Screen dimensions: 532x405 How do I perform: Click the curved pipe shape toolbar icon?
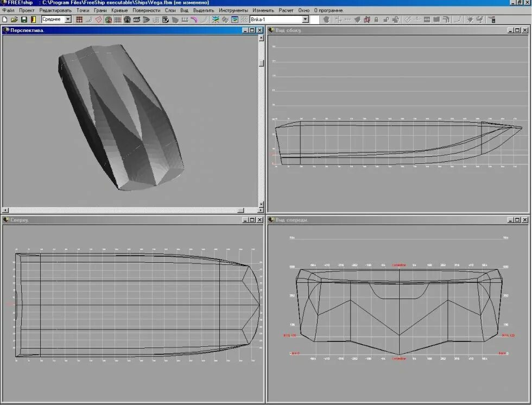tap(446, 20)
